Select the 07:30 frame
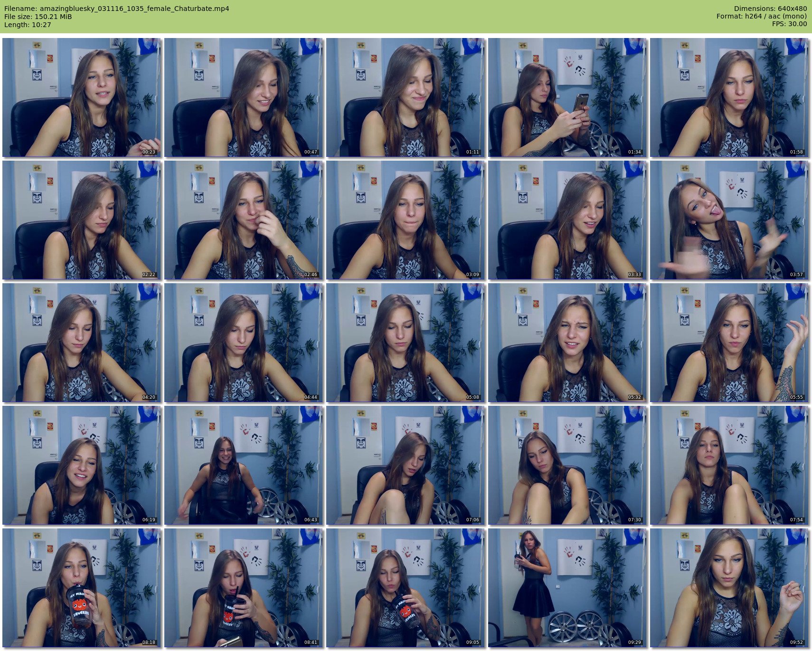The width and height of the screenshot is (812, 651). [x=567, y=465]
